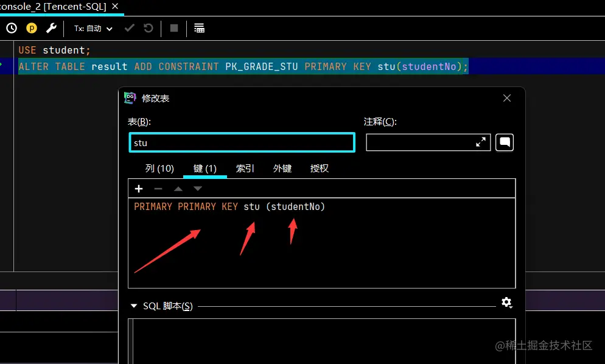Select the 键 (1) keys tab
This screenshot has height=364, width=605.
pyautogui.click(x=205, y=168)
